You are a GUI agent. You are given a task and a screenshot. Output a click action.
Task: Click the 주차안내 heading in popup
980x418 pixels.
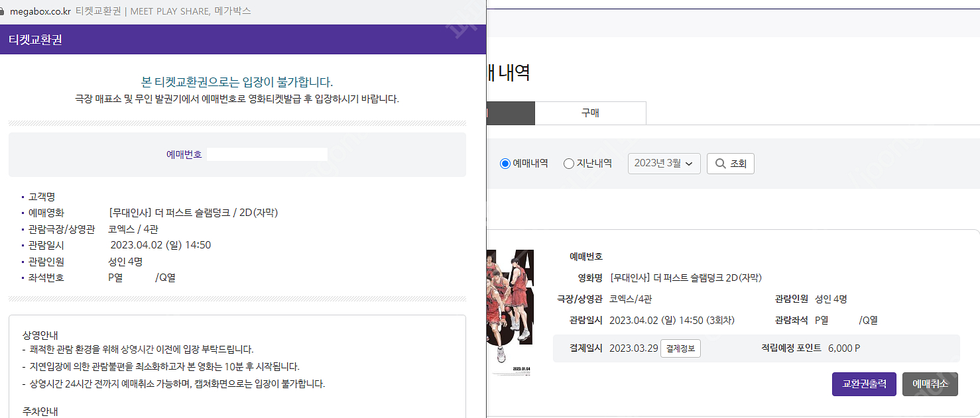coord(40,411)
